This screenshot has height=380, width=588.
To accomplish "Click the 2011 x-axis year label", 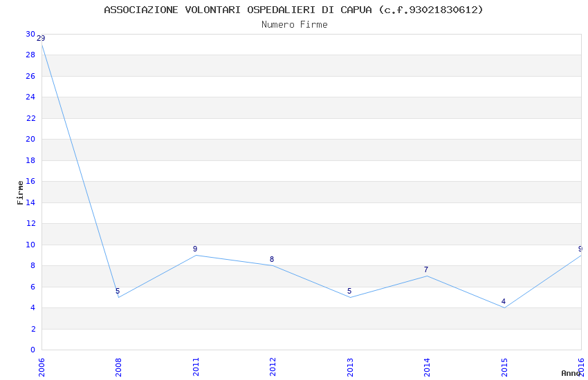I will 196,365.
